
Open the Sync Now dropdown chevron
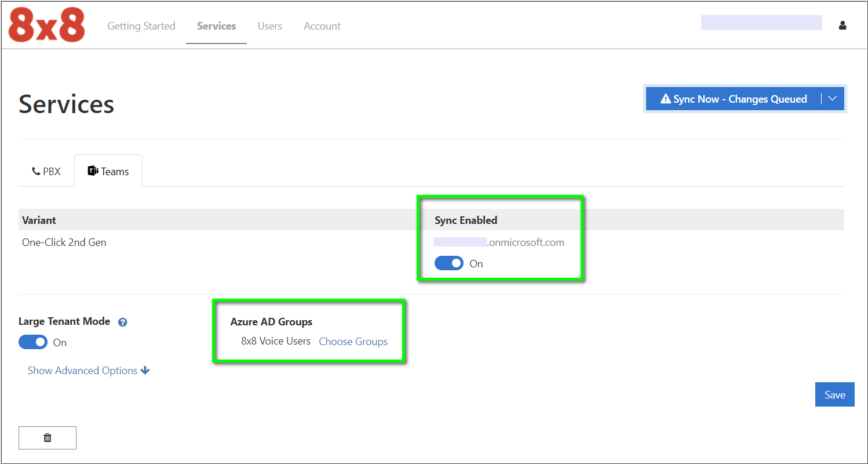coord(833,99)
